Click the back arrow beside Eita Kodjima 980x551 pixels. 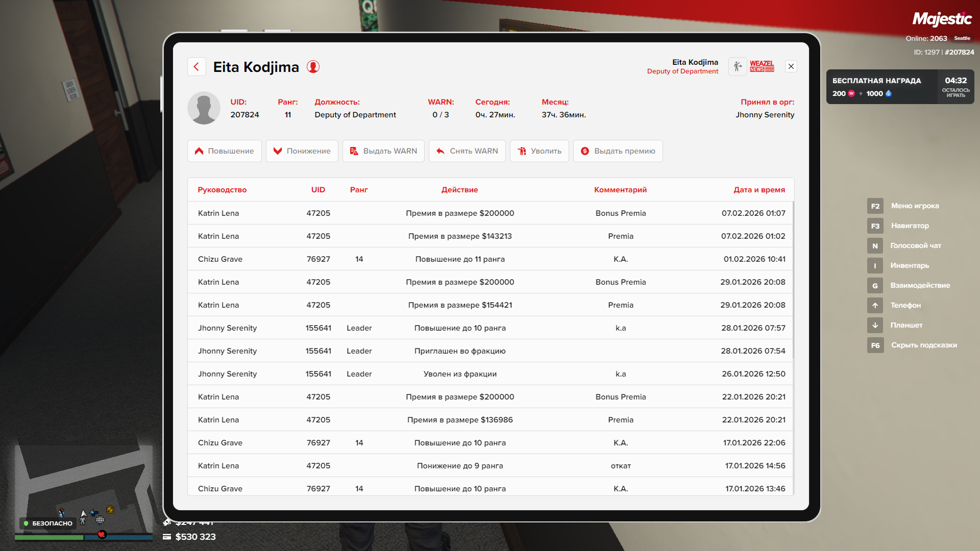197,67
